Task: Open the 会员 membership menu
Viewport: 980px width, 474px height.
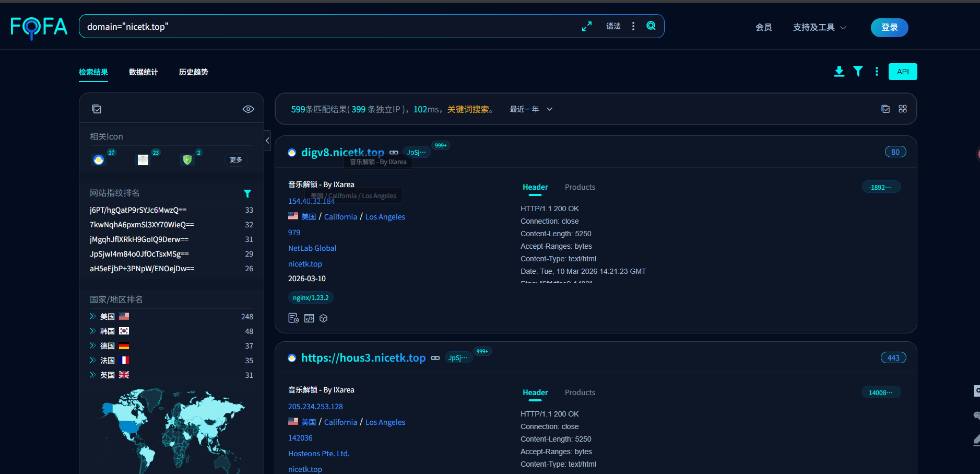Action: tap(763, 28)
